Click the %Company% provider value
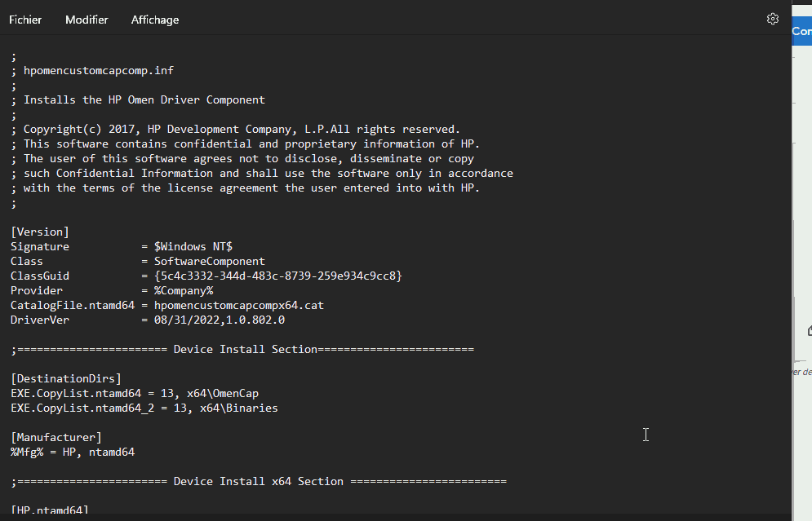This screenshot has height=521, width=812. point(184,291)
